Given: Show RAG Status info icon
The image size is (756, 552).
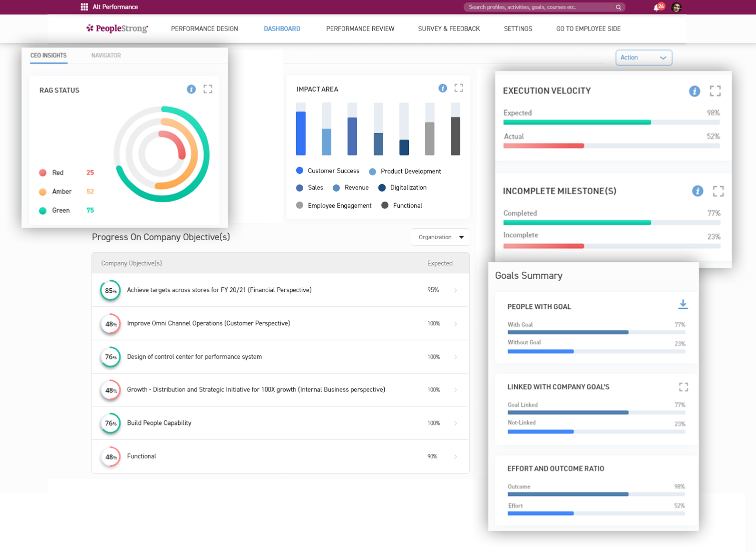Looking at the screenshot, I should 191,89.
